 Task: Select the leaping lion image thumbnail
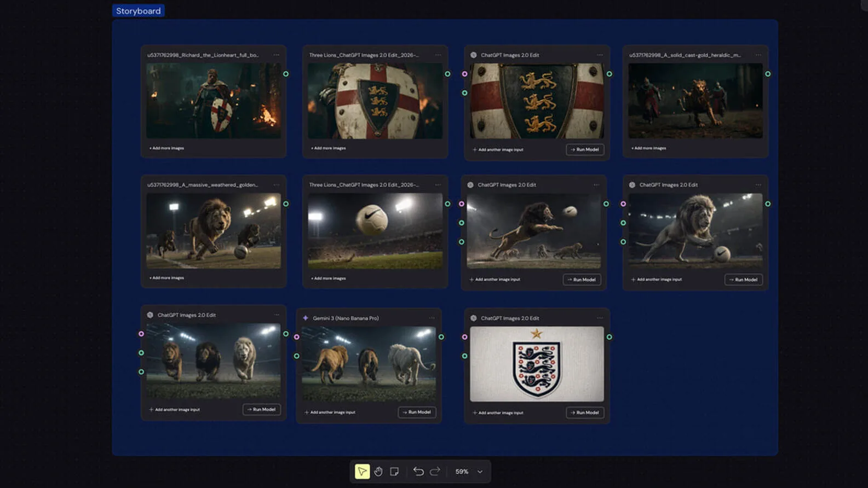(533, 231)
